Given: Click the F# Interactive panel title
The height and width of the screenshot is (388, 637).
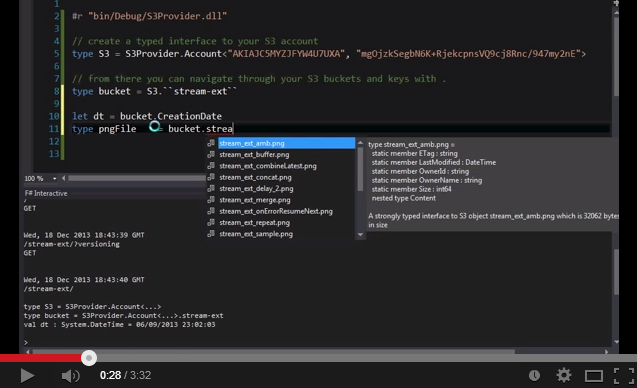Looking at the screenshot, I should tap(46, 193).
